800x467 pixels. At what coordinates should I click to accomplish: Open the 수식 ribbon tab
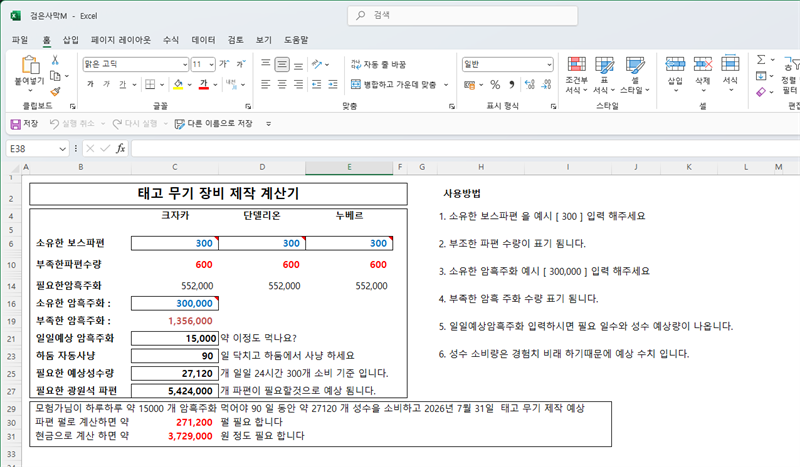coord(171,40)
